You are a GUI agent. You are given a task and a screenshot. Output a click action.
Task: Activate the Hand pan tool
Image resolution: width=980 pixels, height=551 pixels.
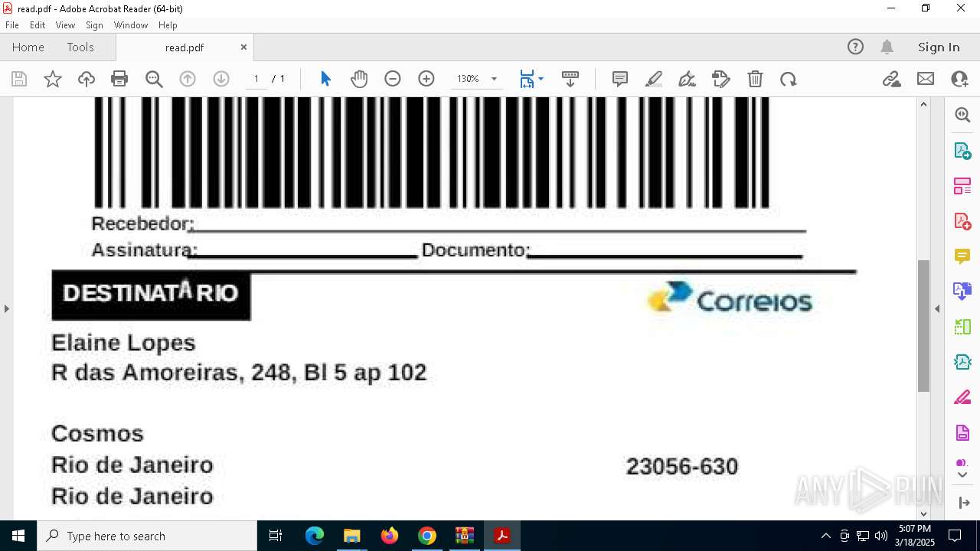[x=359, y=79]
